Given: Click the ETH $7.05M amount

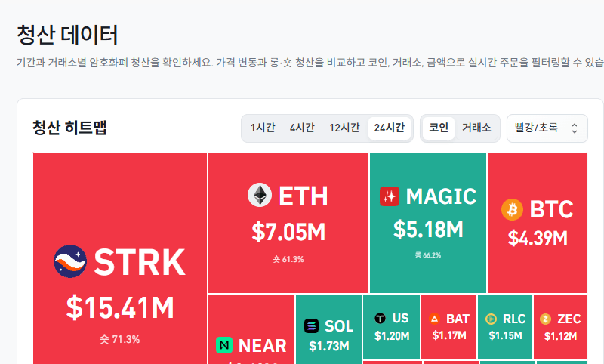Looking at the screenshot, I should [288, 232].
